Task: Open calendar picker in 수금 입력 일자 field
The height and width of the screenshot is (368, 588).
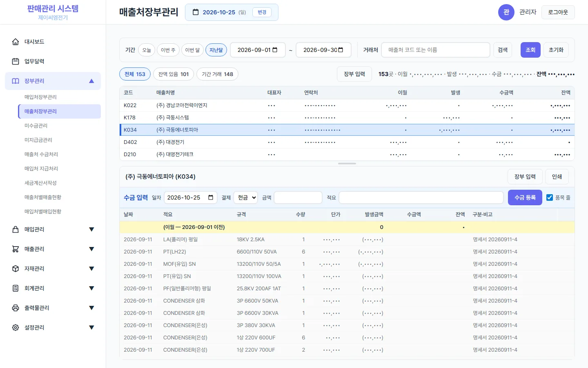Action: (x=211, y=197)
